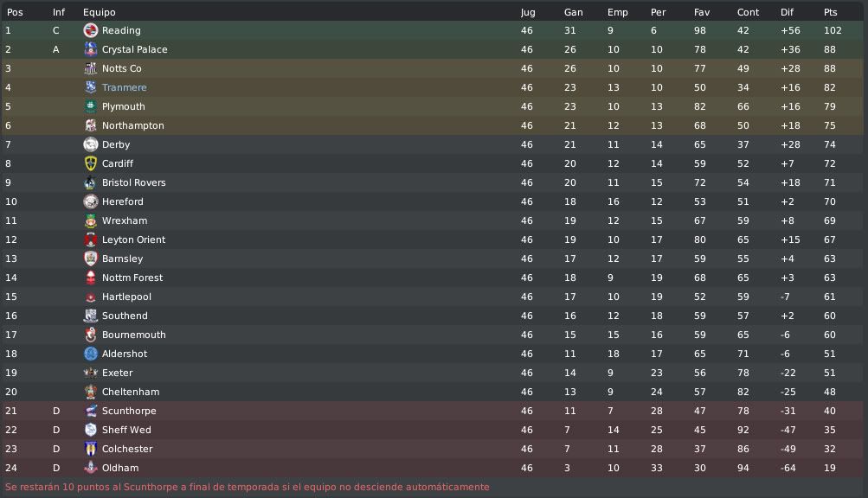Open the Derby team name link

tap(116, 144)
